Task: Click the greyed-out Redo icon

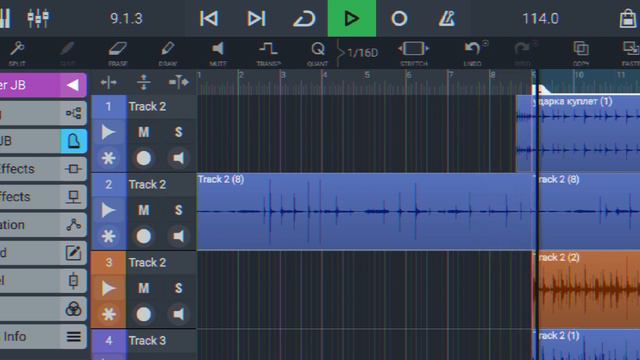Action: click(x=522, y=53)
